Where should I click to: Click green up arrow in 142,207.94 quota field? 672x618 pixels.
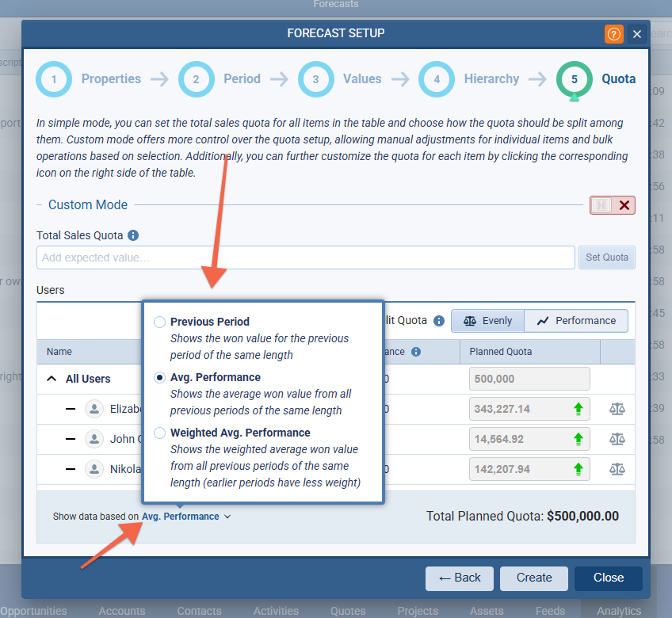[x=578, y=469]
